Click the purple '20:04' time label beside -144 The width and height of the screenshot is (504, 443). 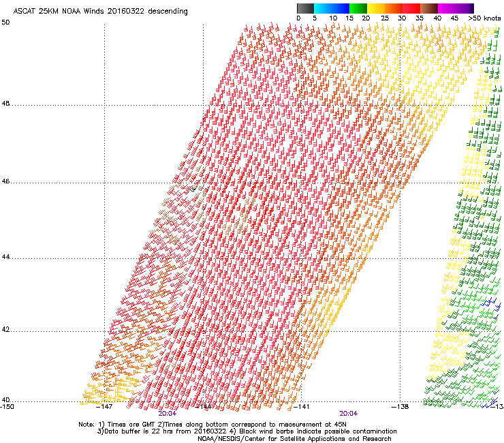[x=167, y=414]
